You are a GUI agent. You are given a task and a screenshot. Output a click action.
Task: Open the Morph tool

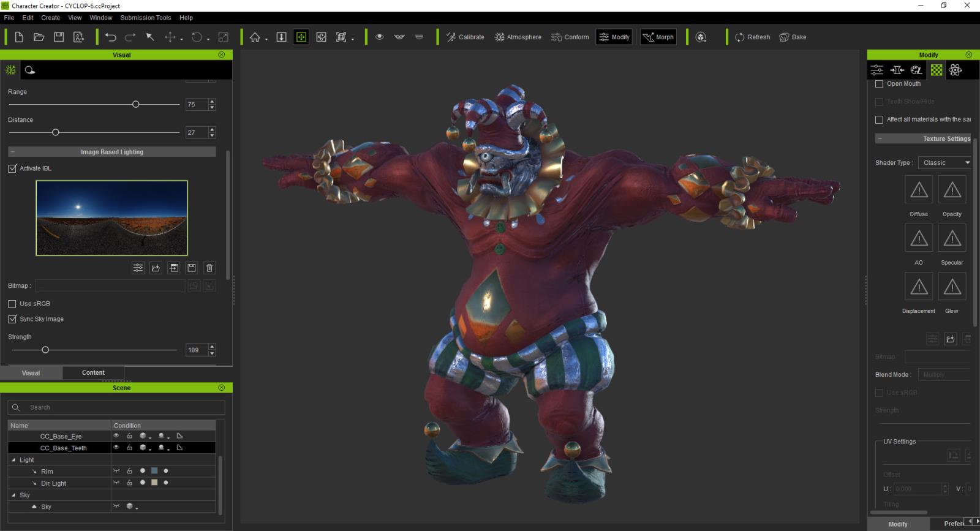(x=658, y=37)
